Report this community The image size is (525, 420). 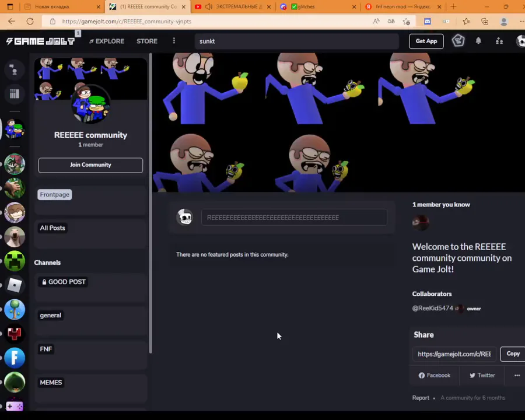421,398
